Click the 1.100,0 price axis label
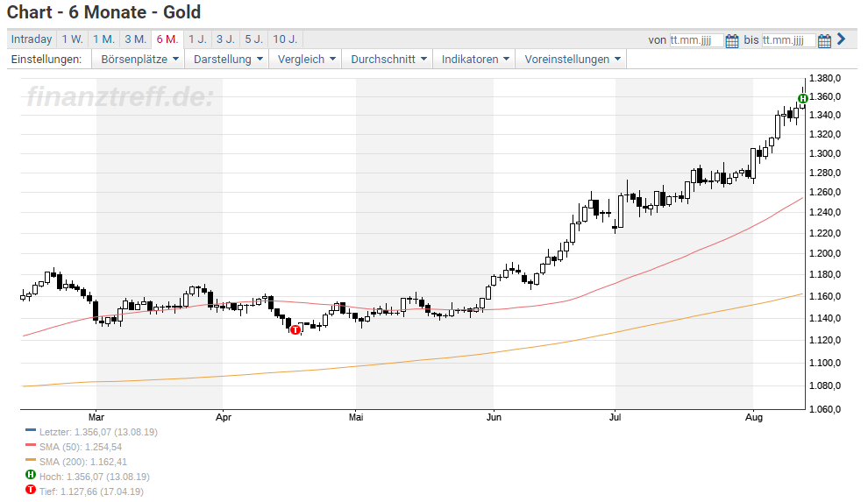 [x=825, y=363]
